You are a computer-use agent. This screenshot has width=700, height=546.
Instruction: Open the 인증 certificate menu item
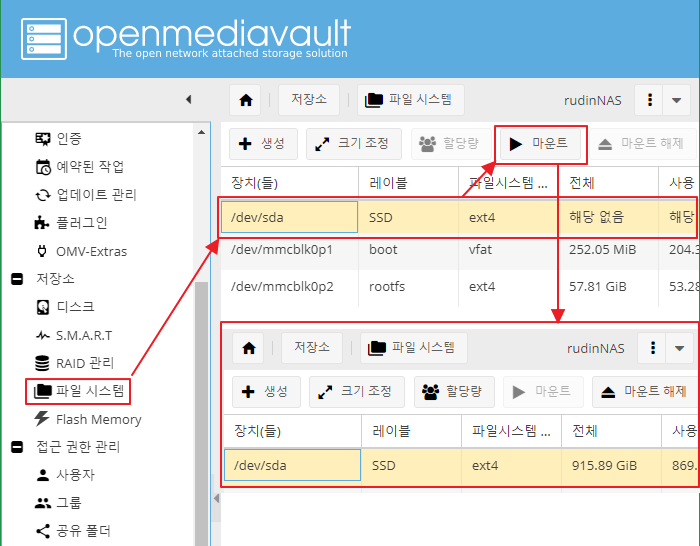(58, 139)
